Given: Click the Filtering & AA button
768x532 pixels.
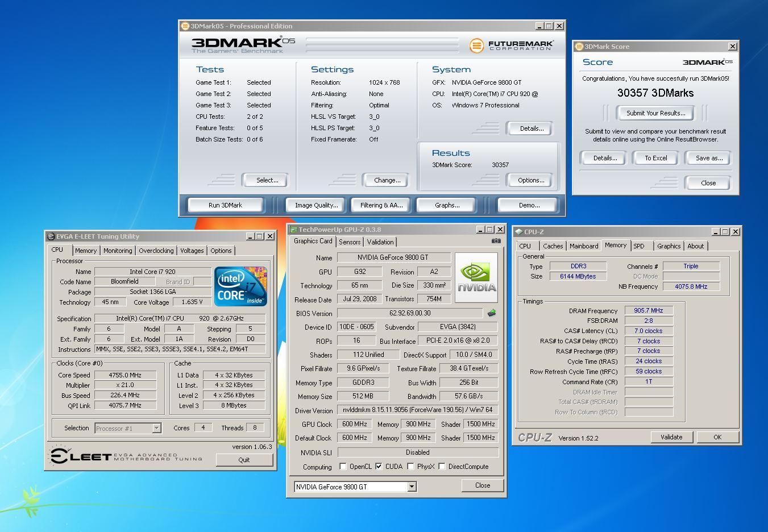Looking at the screenshot, I should pyautogui.click(x=381, y=205).
